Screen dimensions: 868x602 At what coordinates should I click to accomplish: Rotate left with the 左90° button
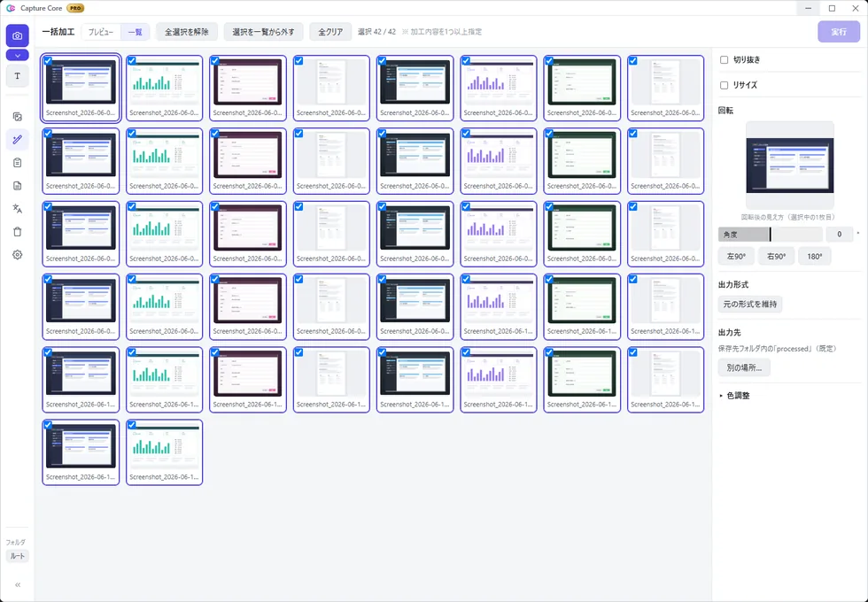coord(736,256)
